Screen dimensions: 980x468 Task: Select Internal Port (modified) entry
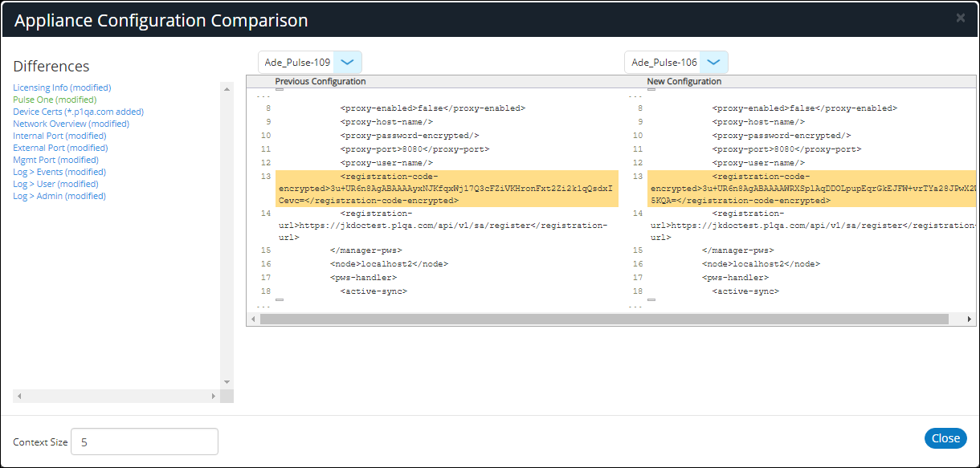[x=59, y=136]
